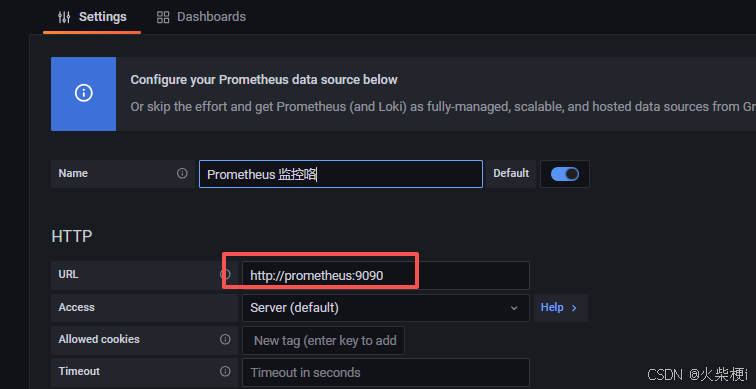756x389 pixels.
Task: Click the Allowed cookies info icon
Action: point(225,339)
